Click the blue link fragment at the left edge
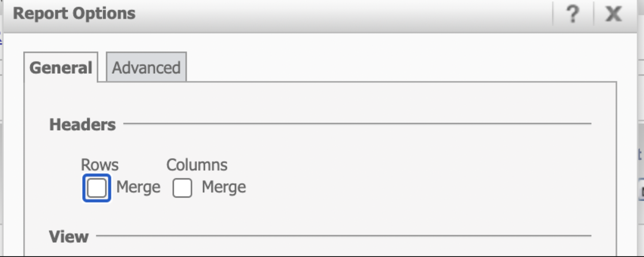This screenshot has width=644, height=257. [1, 39]
